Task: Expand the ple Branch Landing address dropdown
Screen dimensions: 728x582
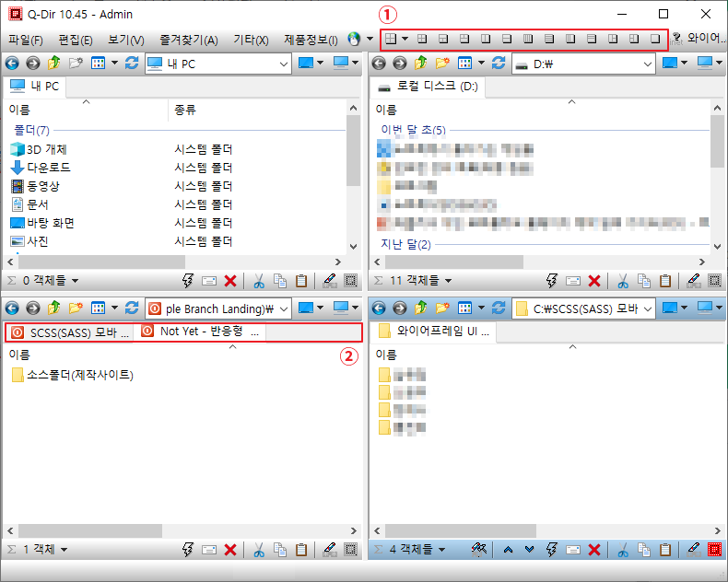Action: [x=284, y=308]
